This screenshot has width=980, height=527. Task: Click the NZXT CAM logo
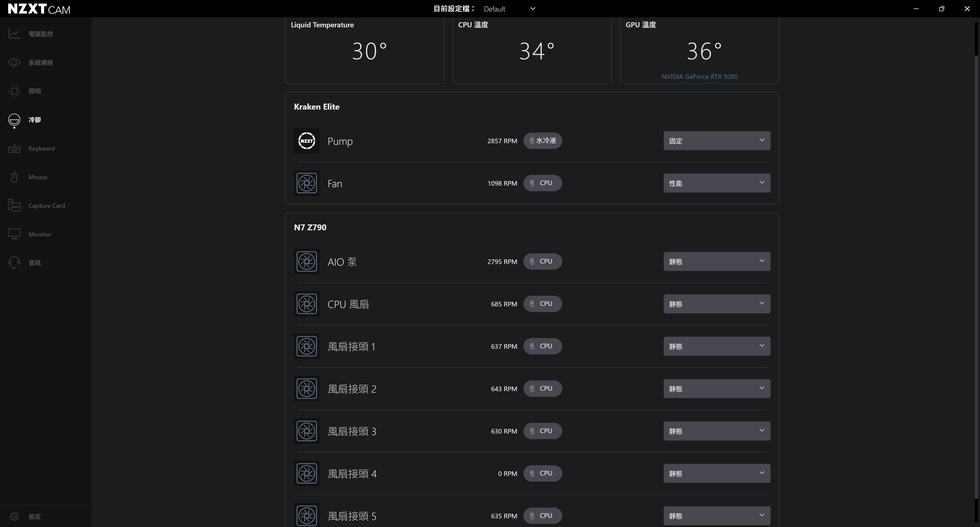39,9
